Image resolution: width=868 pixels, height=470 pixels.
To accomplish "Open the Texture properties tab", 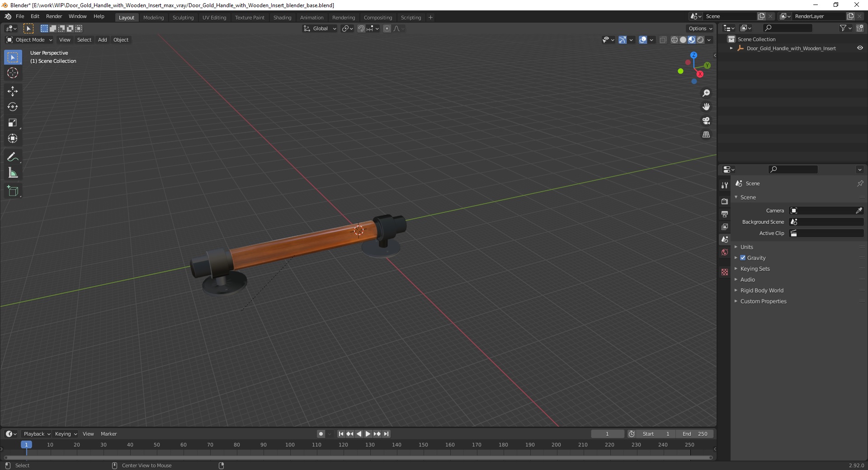I will click(725, 272).
